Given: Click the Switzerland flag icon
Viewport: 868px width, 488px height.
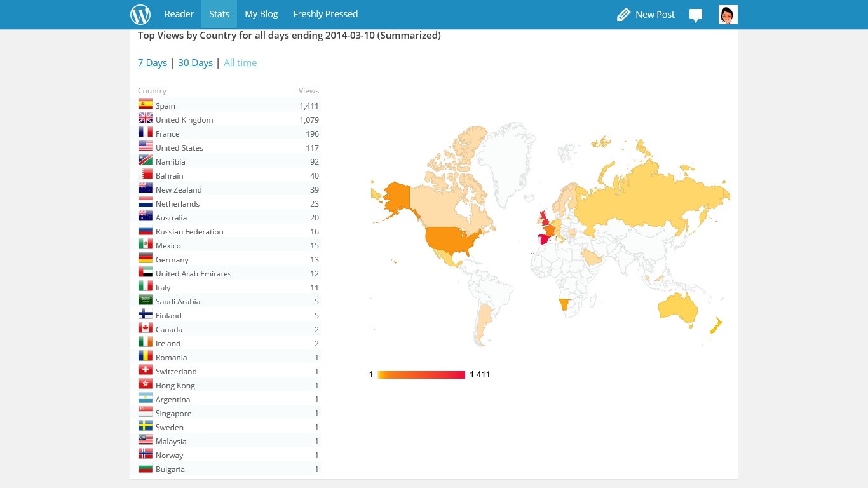Looking at the screenshot, I should point(146,370).
